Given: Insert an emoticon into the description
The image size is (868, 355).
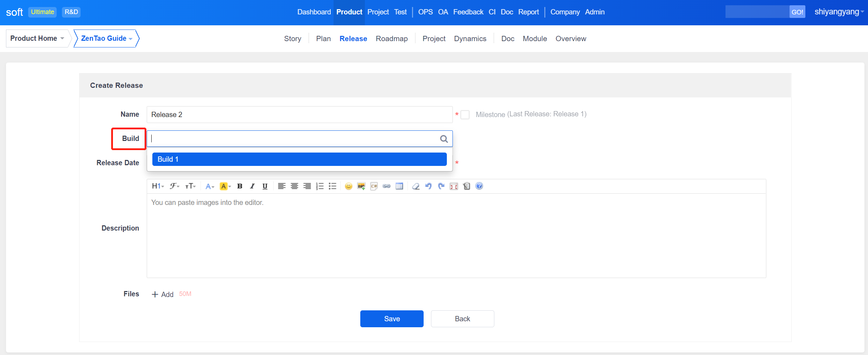Looking at the screenshot, I should click(348, 186).
